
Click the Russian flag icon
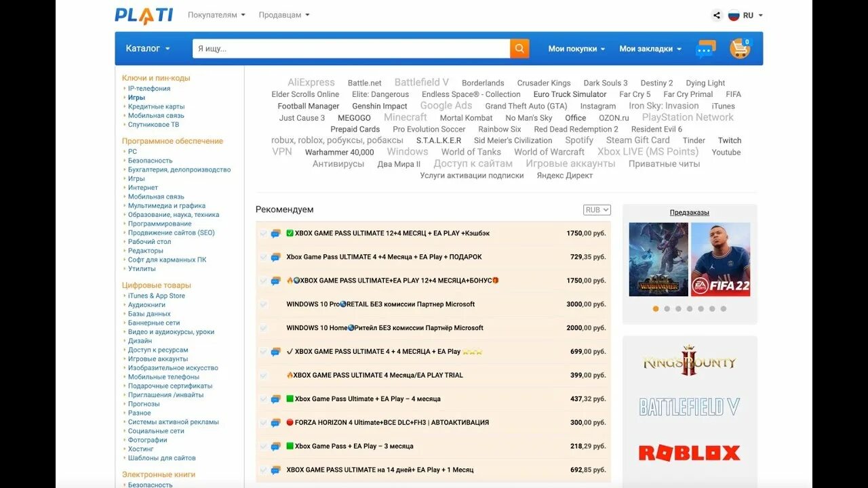click(734, 15)
